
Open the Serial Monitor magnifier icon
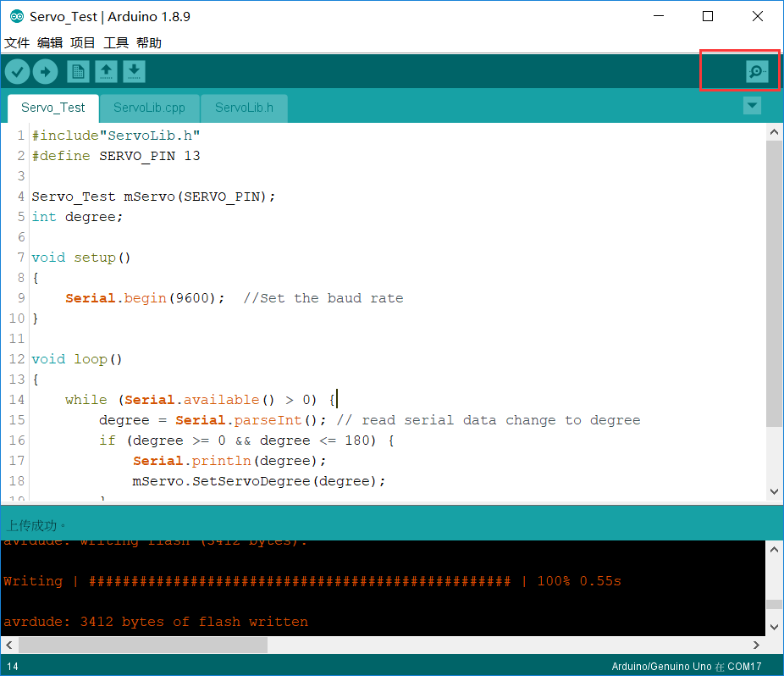click(757, 71)
